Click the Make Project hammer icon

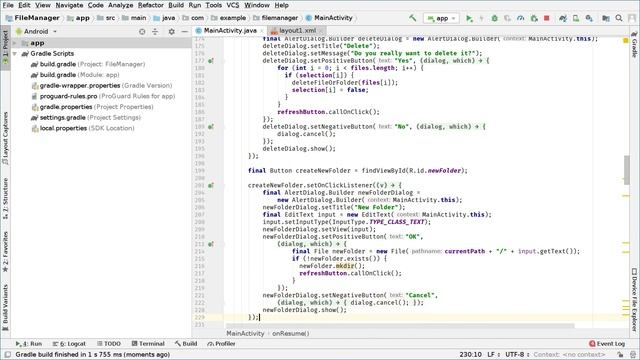413,18
